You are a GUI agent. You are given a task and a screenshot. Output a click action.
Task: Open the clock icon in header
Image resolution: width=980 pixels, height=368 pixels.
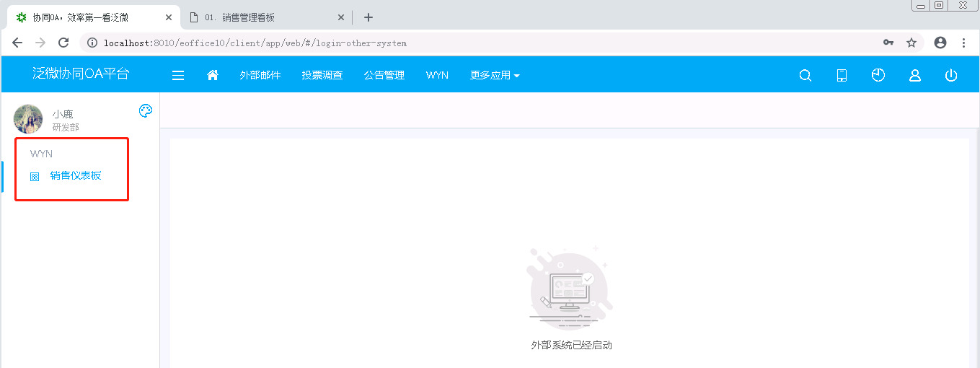tap(878, 75)
